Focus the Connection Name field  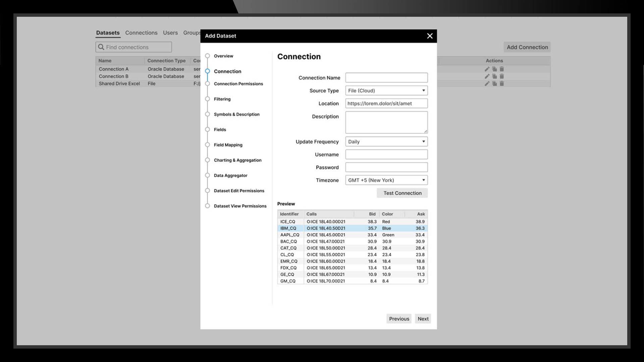(386, 78)
